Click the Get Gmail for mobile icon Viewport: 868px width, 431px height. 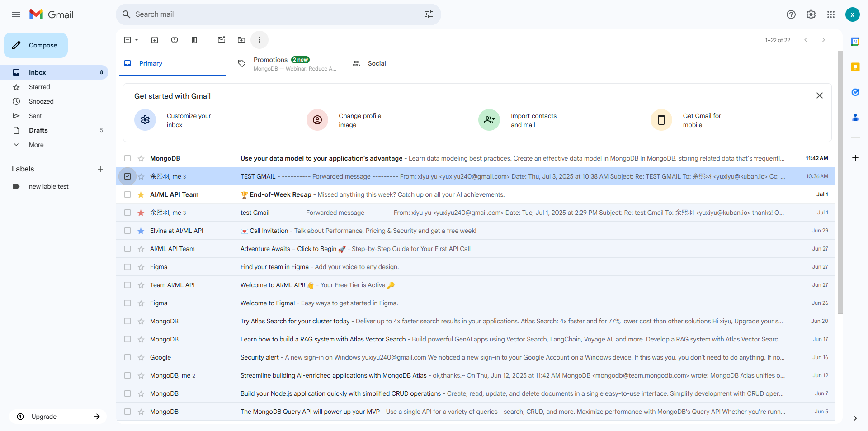[x=661, y=120]
